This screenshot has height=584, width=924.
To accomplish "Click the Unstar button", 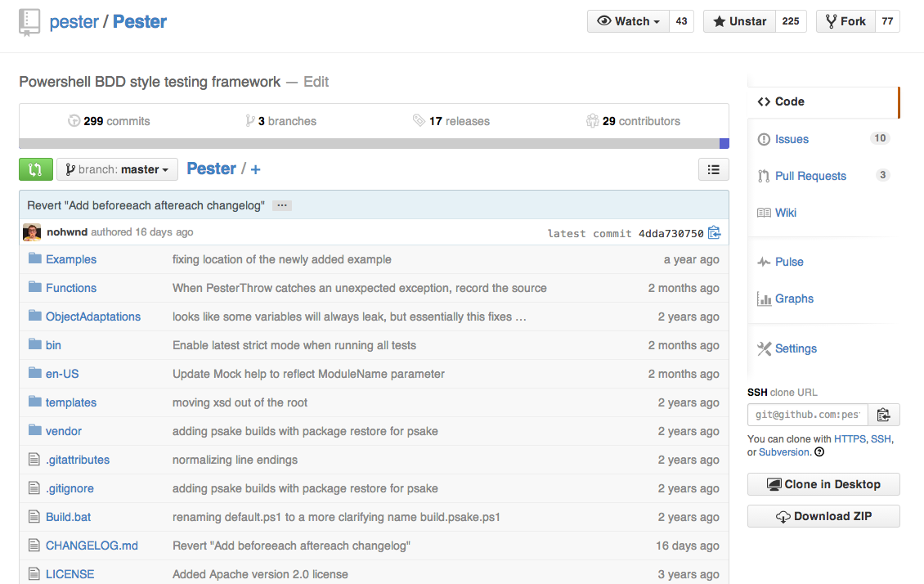I will point(739,21).
